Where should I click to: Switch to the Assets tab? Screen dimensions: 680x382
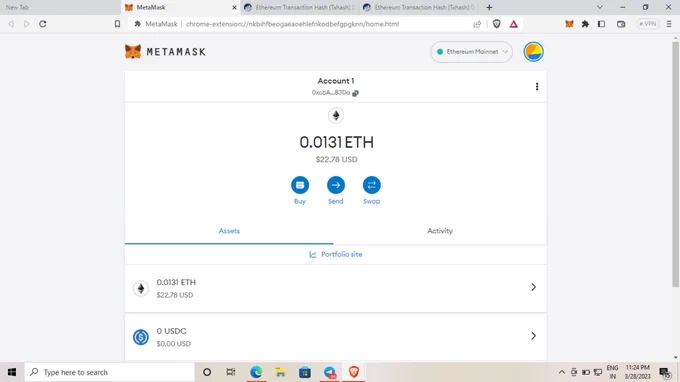pos(229,231)
